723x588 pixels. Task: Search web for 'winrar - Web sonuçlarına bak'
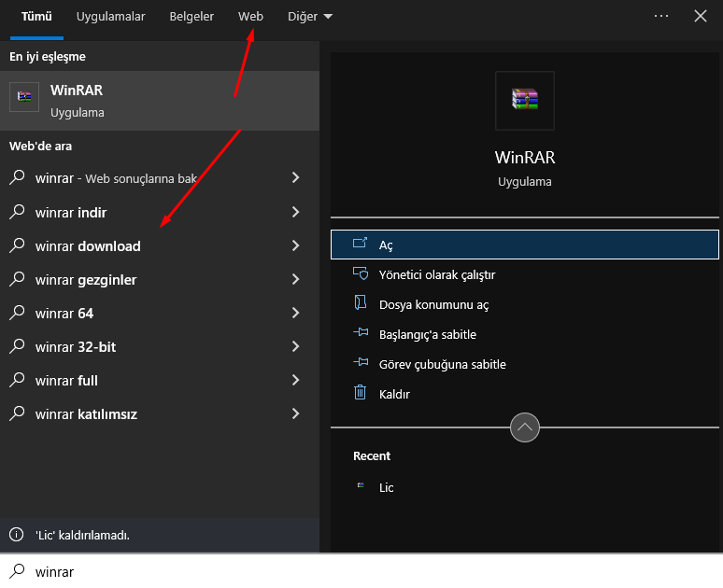160,178
